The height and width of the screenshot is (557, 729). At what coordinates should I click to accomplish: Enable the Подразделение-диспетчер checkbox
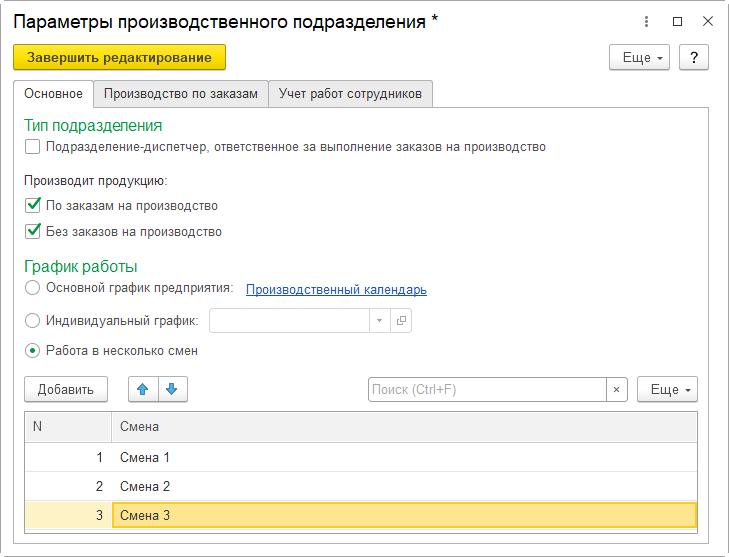click(x=33, y=147)
